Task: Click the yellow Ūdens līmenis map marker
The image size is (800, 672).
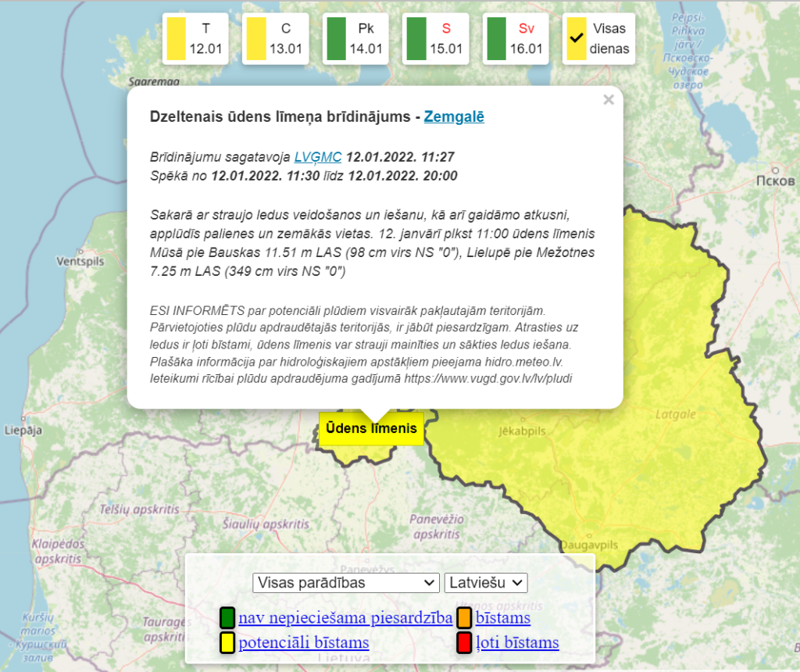Action: tap(371, 428)
